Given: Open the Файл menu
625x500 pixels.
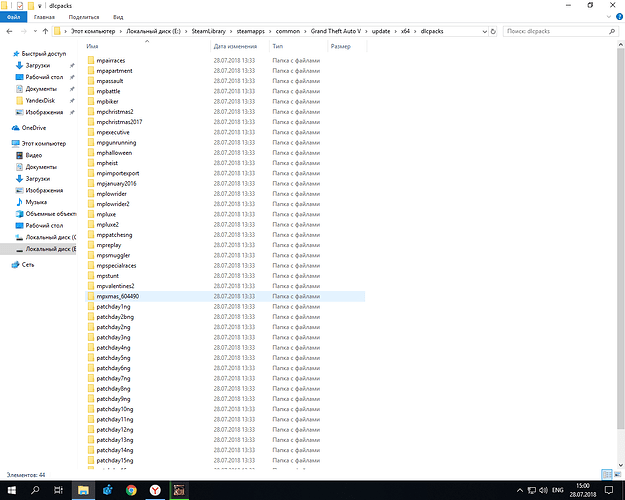Looking at the screenshot, I should [x=13, y=17].
